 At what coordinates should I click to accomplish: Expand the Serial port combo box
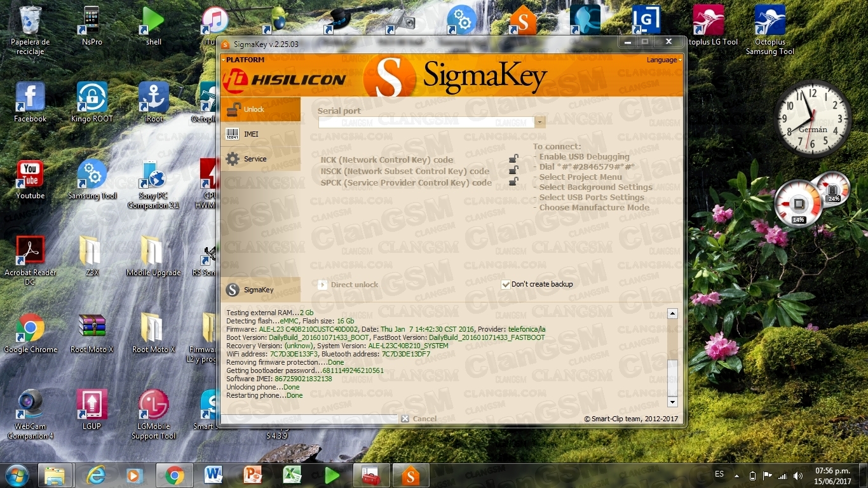(x=540, y=121)
